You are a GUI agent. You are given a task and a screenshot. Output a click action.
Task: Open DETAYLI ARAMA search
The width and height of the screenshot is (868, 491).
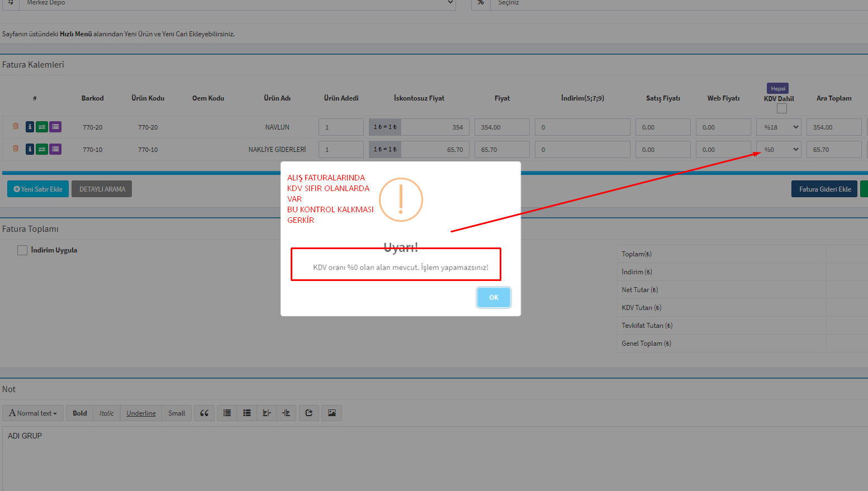(x=102, y=189)
